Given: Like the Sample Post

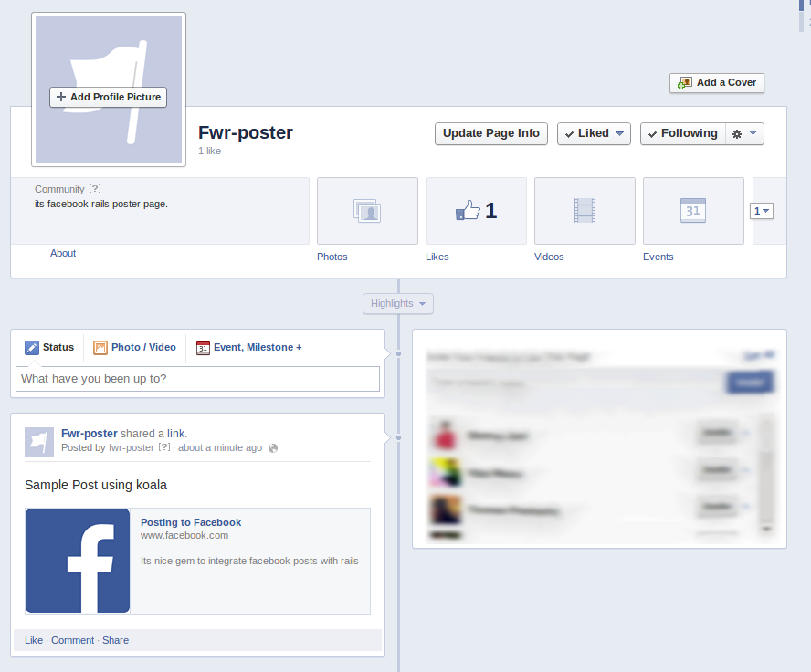Looking at the screenshot, I should [x=34, y=640].
